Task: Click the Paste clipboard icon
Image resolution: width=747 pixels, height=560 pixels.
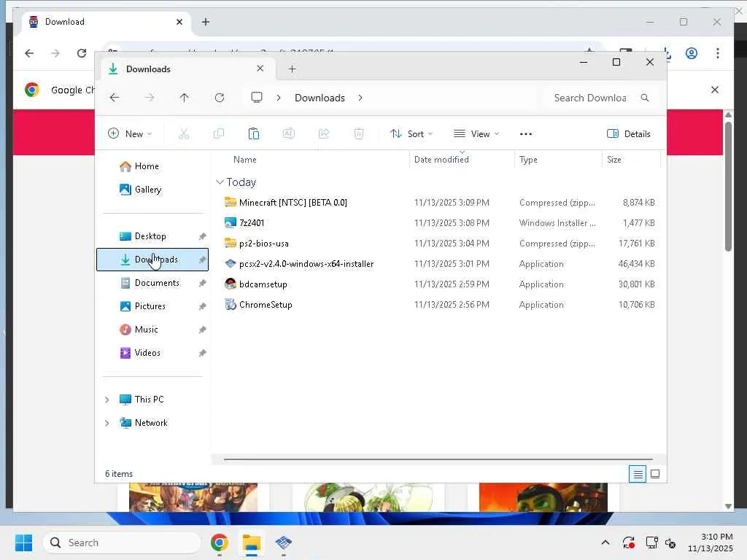Action: tap(253, 134)
